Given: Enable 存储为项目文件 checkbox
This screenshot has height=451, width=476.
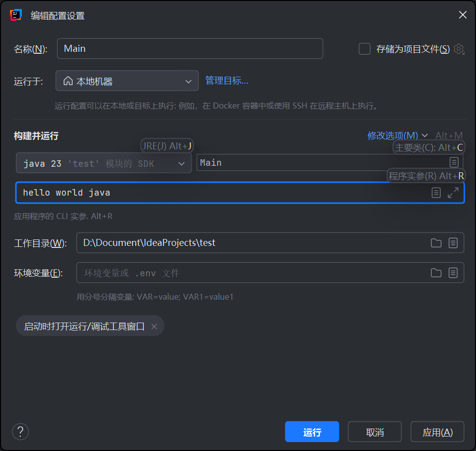Looking at the screenshot, I should pos(364,49).
